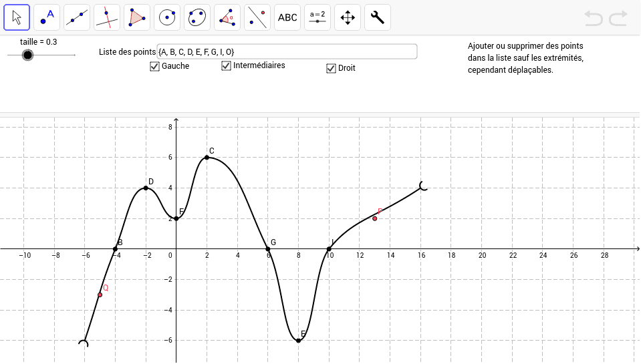Select the New Point tool
Screen dimensions: 641x364
point(47,17)
